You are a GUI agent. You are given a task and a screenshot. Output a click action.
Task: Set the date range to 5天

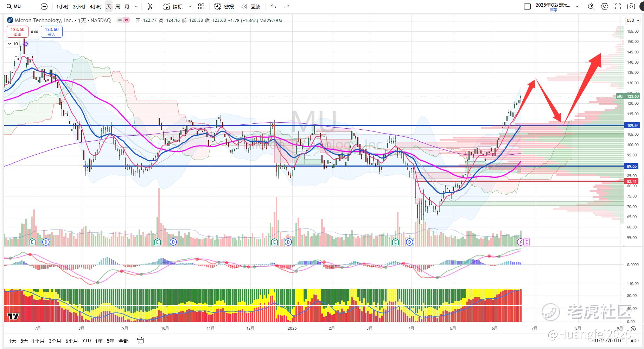(x=24, y=341)
